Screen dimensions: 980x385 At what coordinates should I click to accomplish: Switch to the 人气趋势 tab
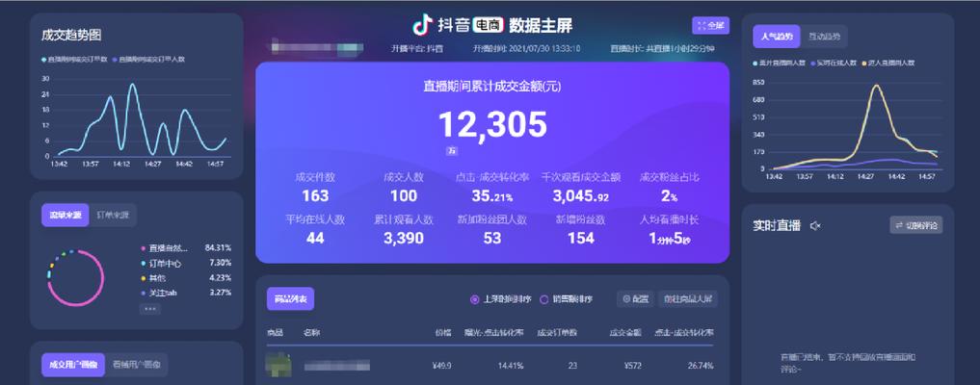click(777, 37)
